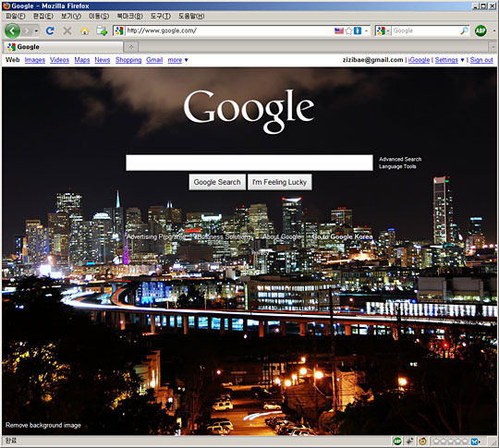Open the Videos link
Viewport: 499px width, 448px height.
pyautogui.click(x=59, y=60)
